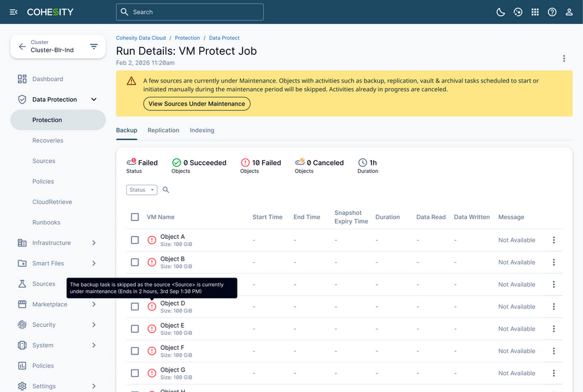Click the failed status icon of Object G
The height and width of the screenshot is (392, 583).
(151, 373)
